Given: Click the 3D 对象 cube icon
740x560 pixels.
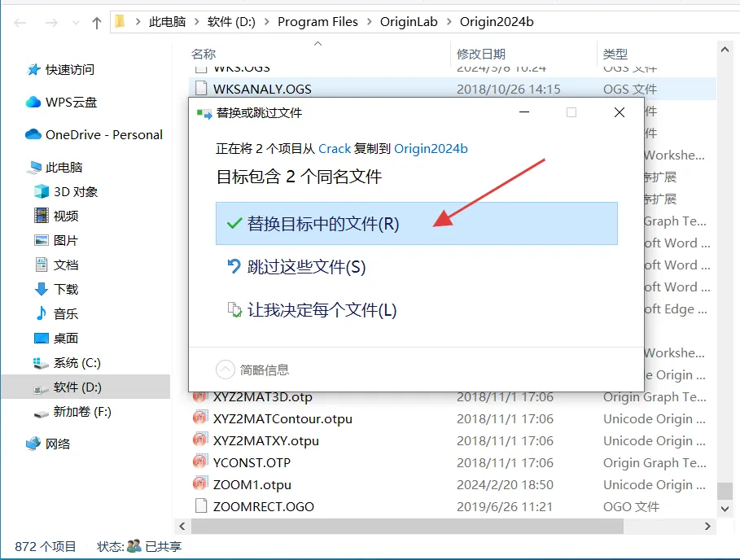Looking at the screenshot, I should click(41, 191).
